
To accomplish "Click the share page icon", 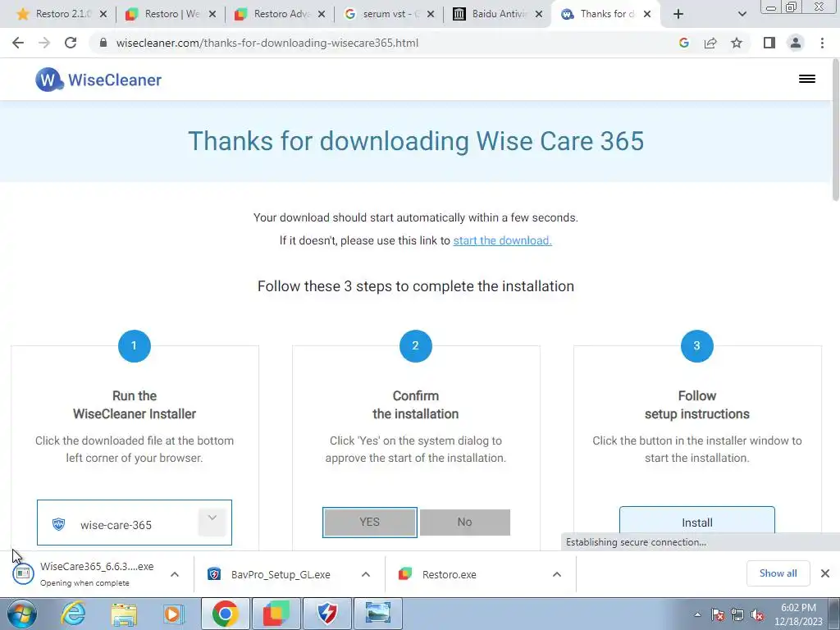I will point(710,43).
